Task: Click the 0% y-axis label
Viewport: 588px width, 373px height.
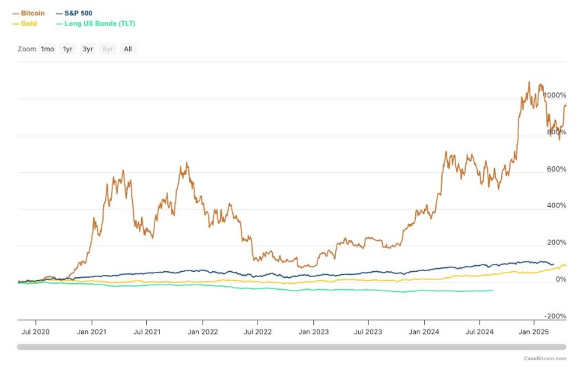Action: point(561,279)
